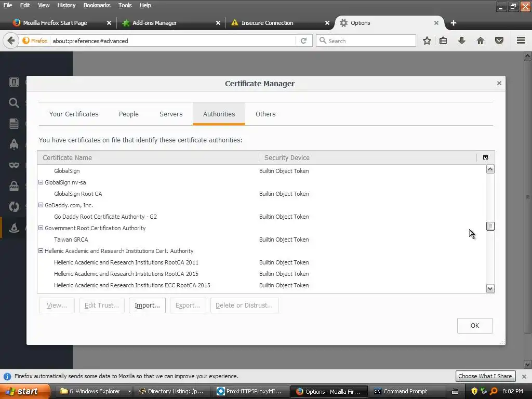The image size is (532, 399).
Task: Switch to Servers tab
Action: 171,114
